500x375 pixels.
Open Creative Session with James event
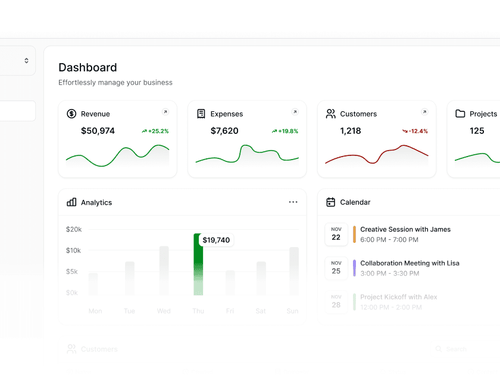pos(405,229)
